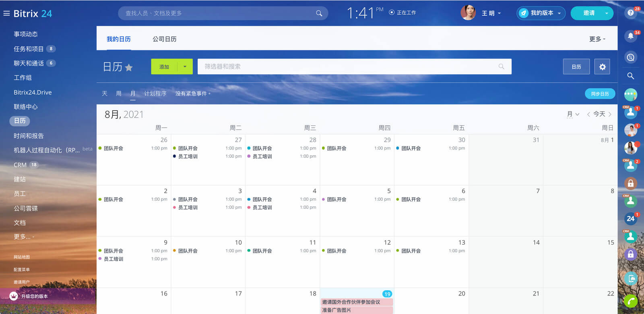Screen dimensions: 644x314
Task: Select the 月 month view tab
Action: (133, 94)
